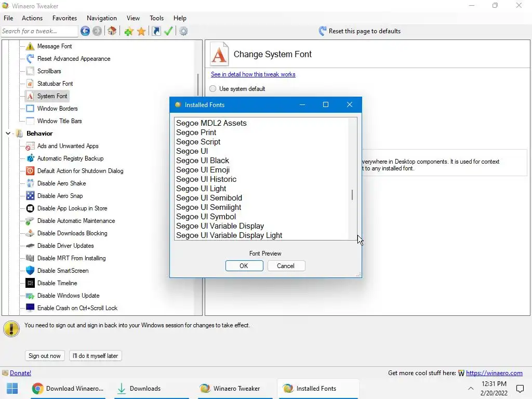Open Downloads taskbar item
The width and height of the screenshot is (532, 399).
pyautogui.click(x=151, y=389)
